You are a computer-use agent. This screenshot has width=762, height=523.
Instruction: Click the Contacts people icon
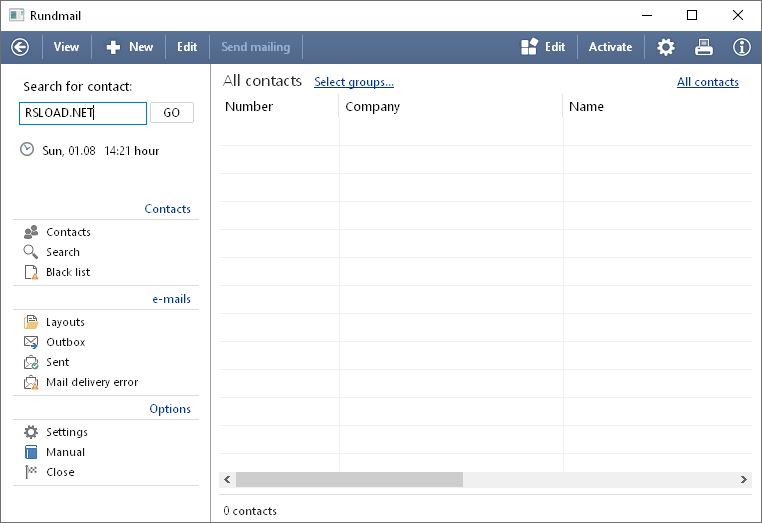31,232
